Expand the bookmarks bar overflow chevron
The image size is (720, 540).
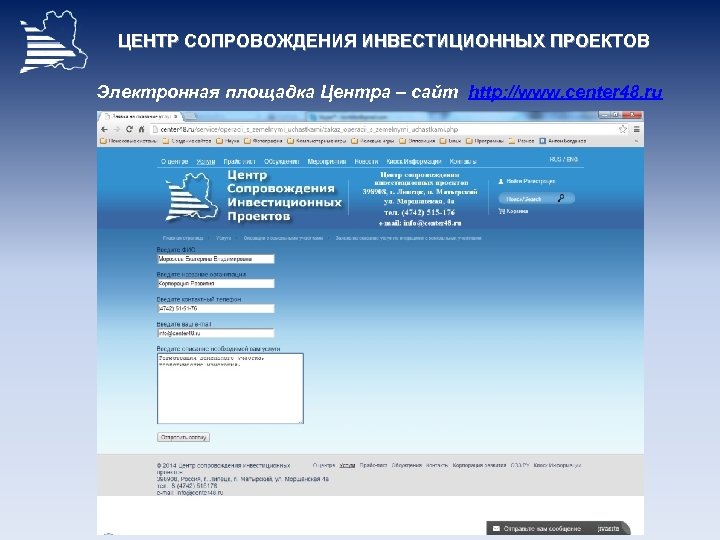coord(636,141)
